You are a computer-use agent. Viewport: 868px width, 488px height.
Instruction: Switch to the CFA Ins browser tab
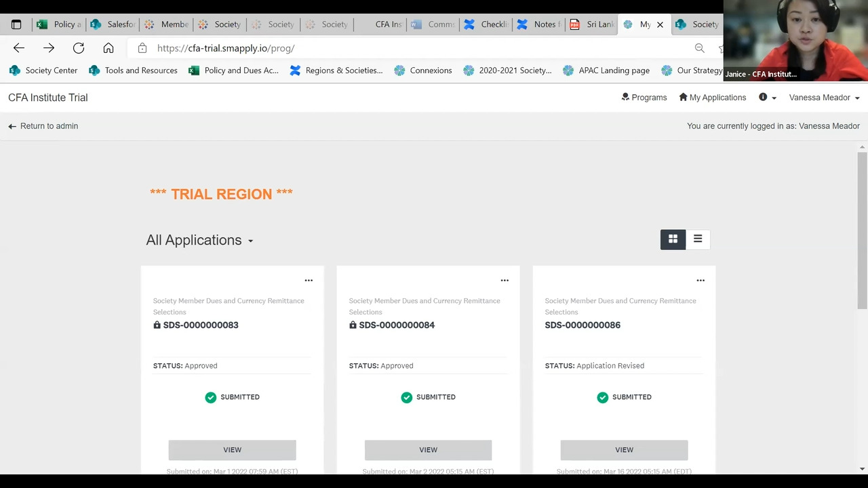click(380, 24)
